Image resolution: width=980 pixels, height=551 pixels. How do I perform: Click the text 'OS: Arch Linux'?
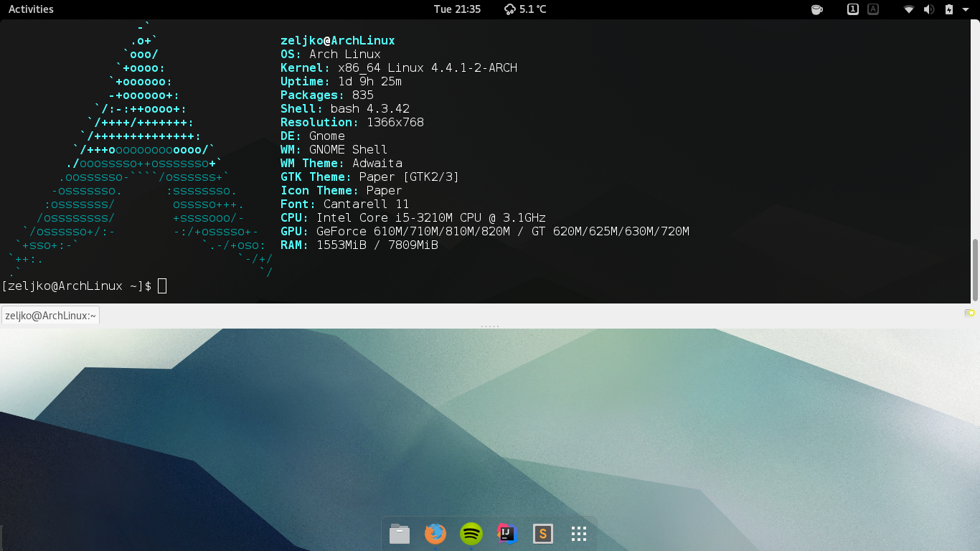click(x=331, y=55)
